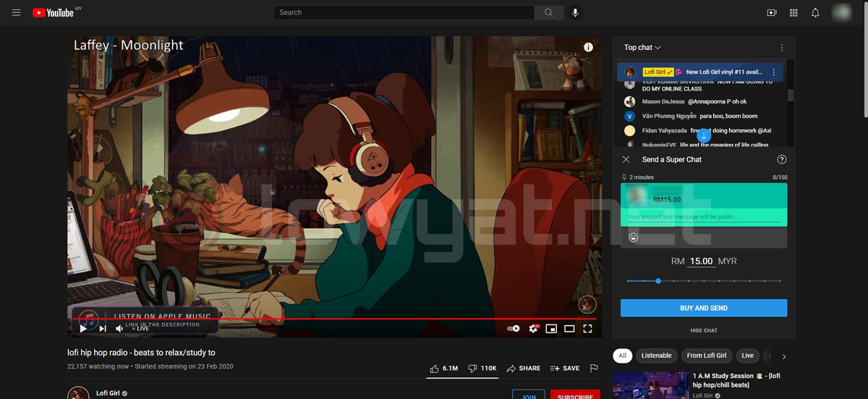This screenshot has width=868, height=399.
Task: Click the Join button
Action: pos(529,394)
